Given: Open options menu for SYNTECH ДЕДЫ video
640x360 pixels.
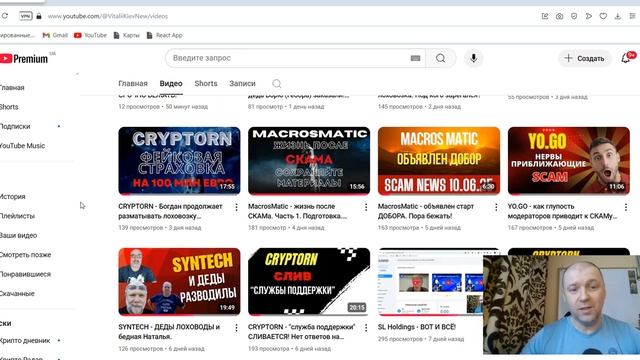Looking at the screenshot, I should click(236, 328).
